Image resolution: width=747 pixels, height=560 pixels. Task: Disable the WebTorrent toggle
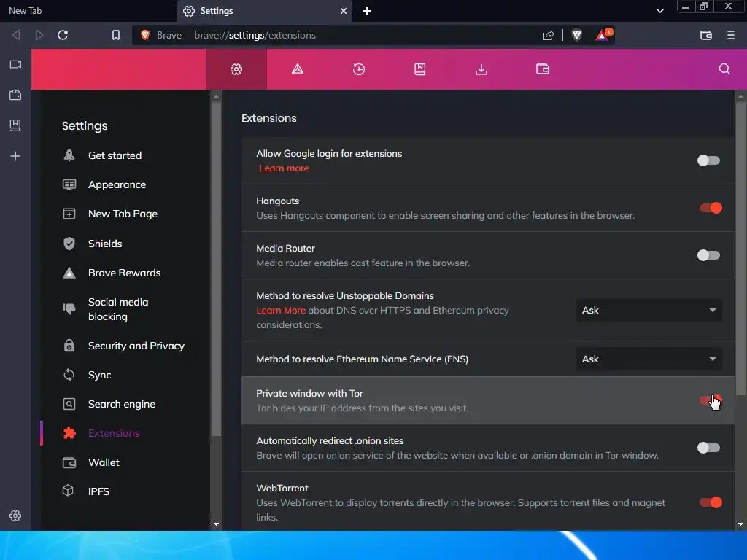711,502
